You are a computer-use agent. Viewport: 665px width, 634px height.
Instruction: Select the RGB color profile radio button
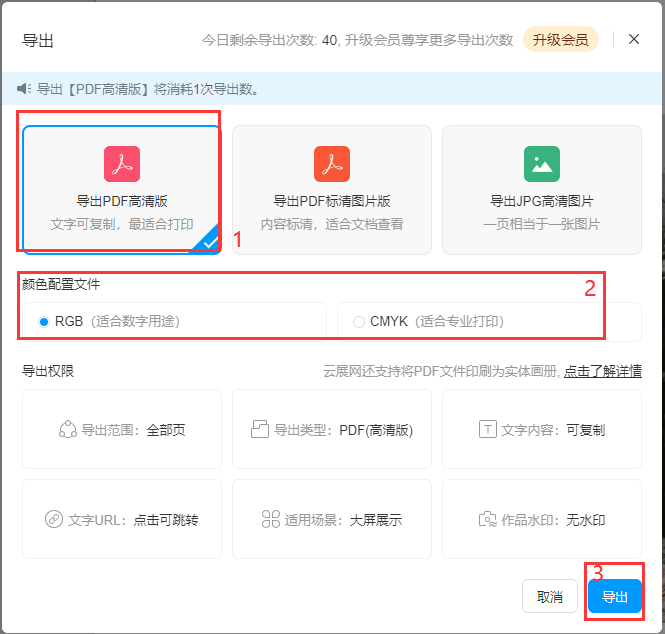coord(44,322)
